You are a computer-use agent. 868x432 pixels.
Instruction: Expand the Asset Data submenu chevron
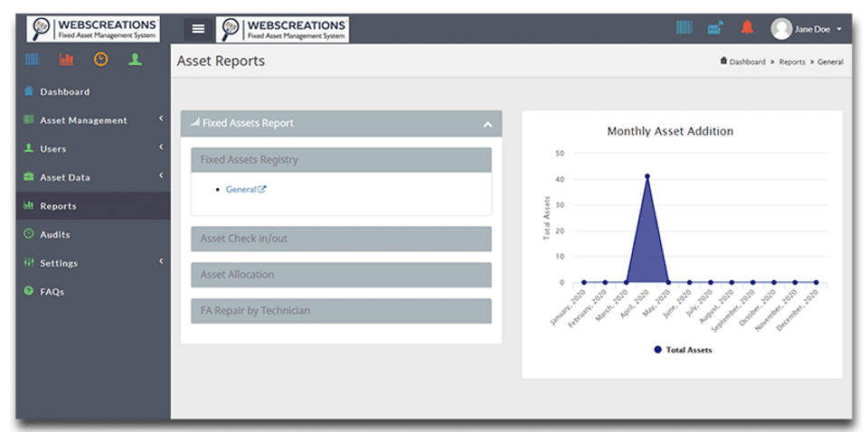click(161, 175)
